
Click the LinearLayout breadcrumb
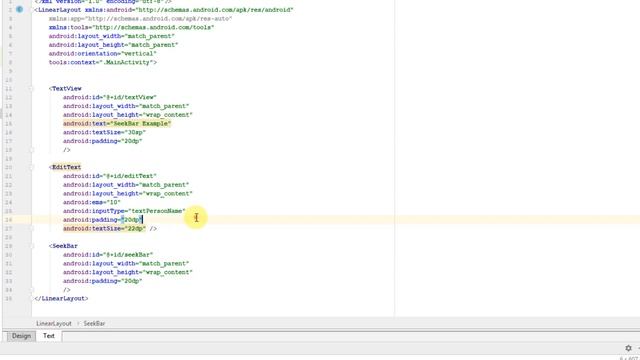point(53,323)
